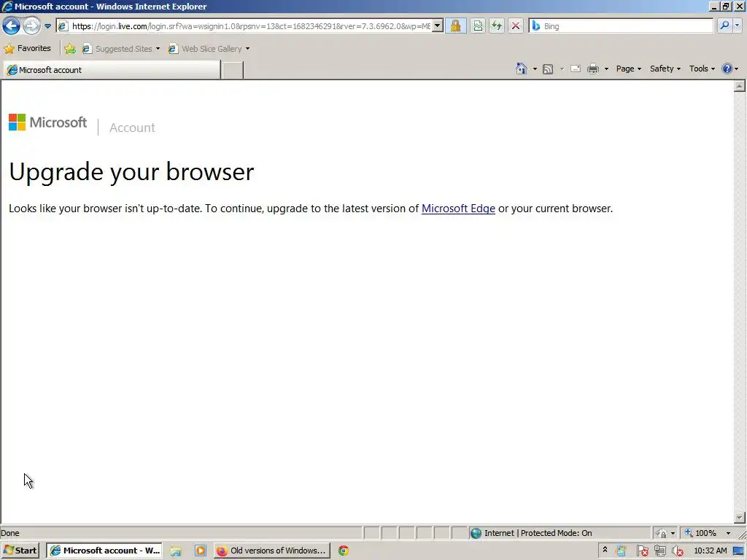747x560 pixels.
Task: Click Protected Mode: On status text
Action: 556,533
